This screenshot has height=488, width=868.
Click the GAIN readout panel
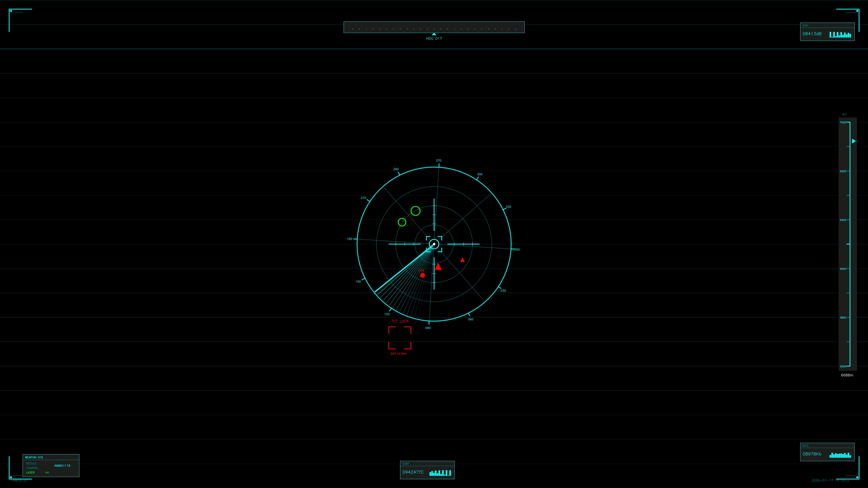tap(827, 32)
